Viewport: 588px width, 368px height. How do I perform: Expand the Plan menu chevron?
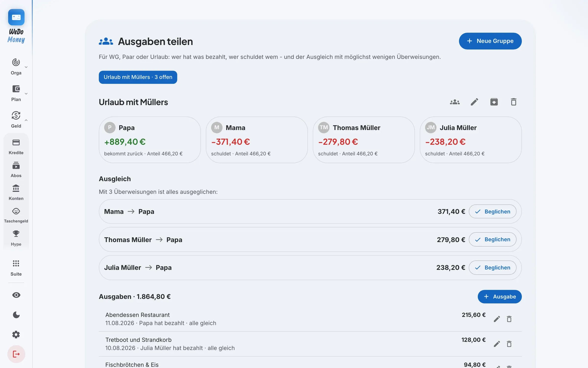click(x=26, y=93)
